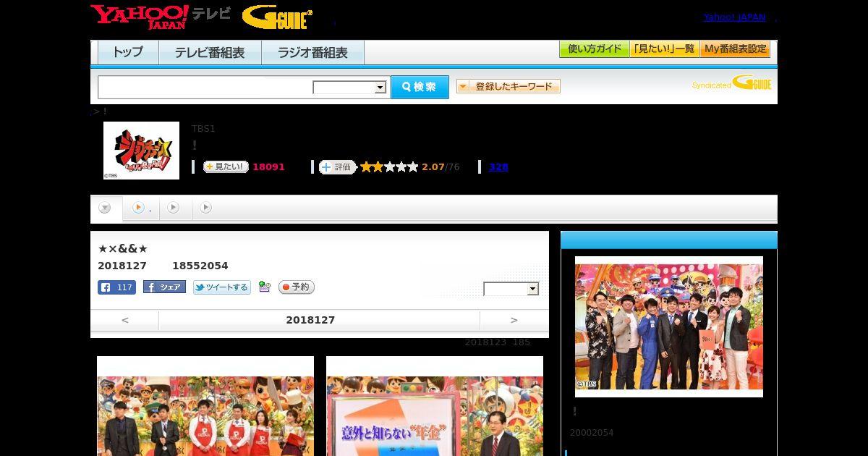Open the ラジオ番組表 tab
868x456 pixels.
pos(312,52)
